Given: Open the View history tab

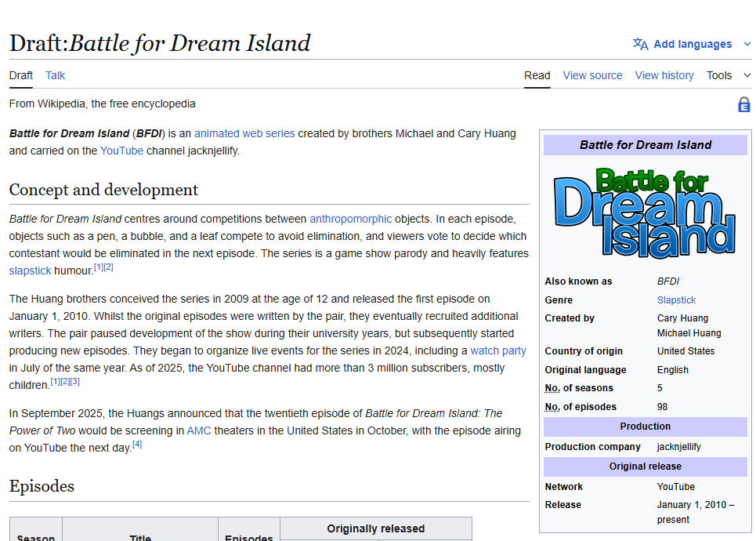Looking at the screenshot, I should coord(664,75).
